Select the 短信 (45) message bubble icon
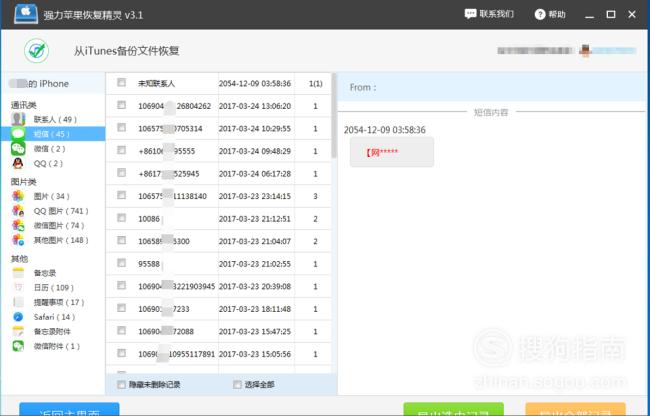 coord(18,134)
